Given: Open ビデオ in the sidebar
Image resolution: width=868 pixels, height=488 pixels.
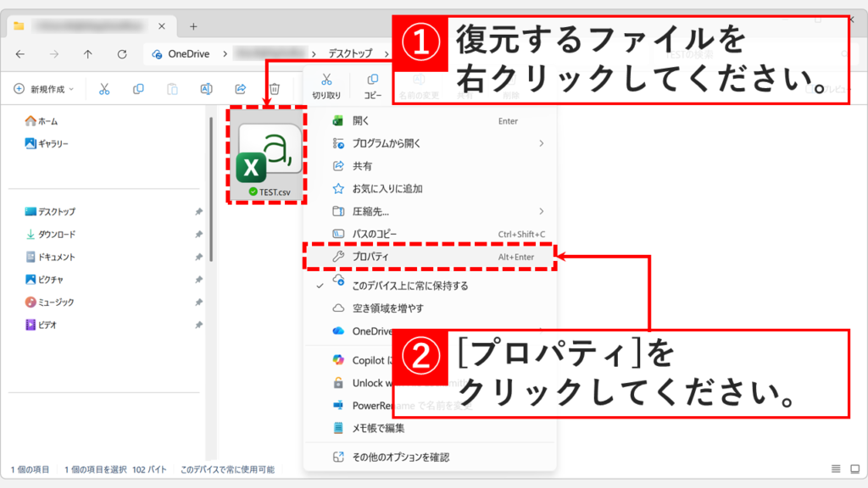Looking at the screenshot, I should [x=41, y=325].
